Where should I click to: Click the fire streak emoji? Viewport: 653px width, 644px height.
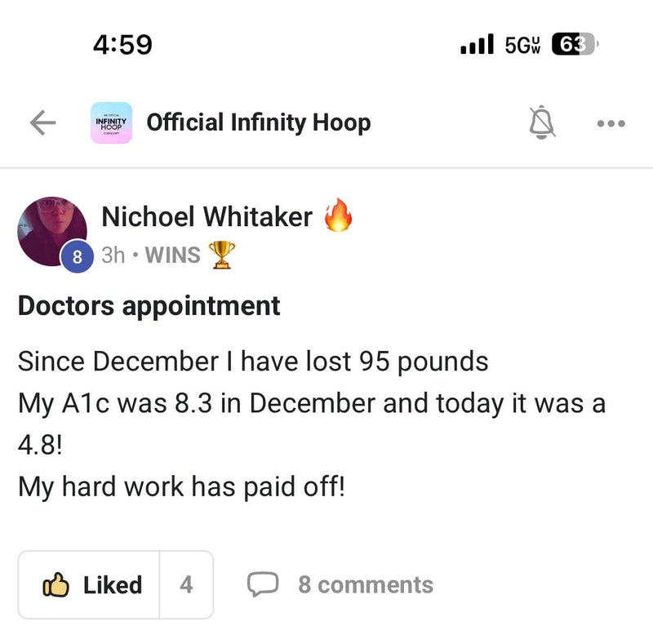(338, 217)
